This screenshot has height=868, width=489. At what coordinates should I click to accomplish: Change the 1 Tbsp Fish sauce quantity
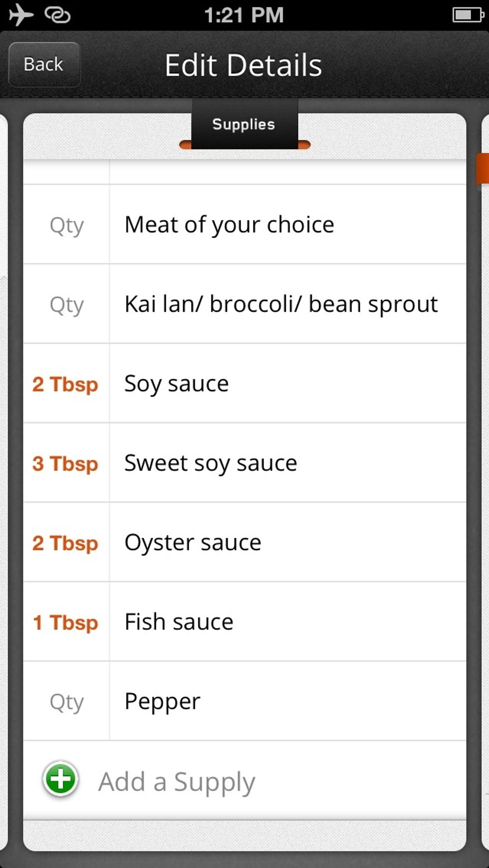[65, 623]
